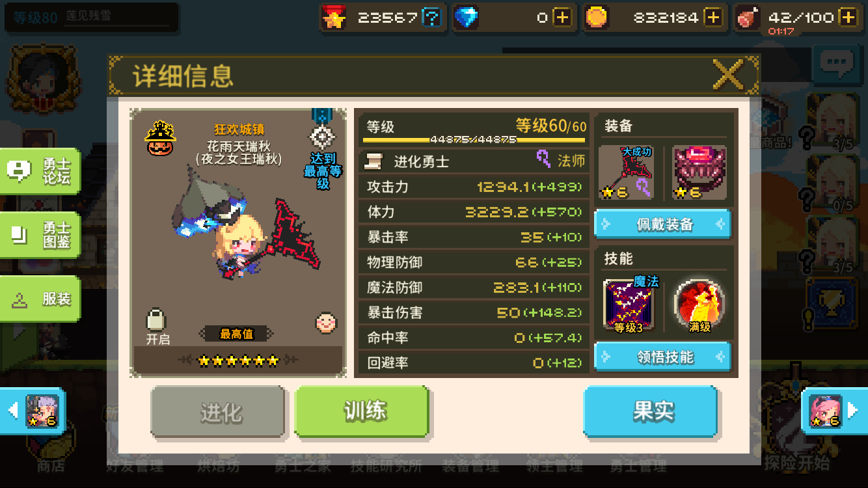The height and width of the screenshot is (488, 868).
Task: Refill meat stamina with plus icon
Action: point(848,18)
